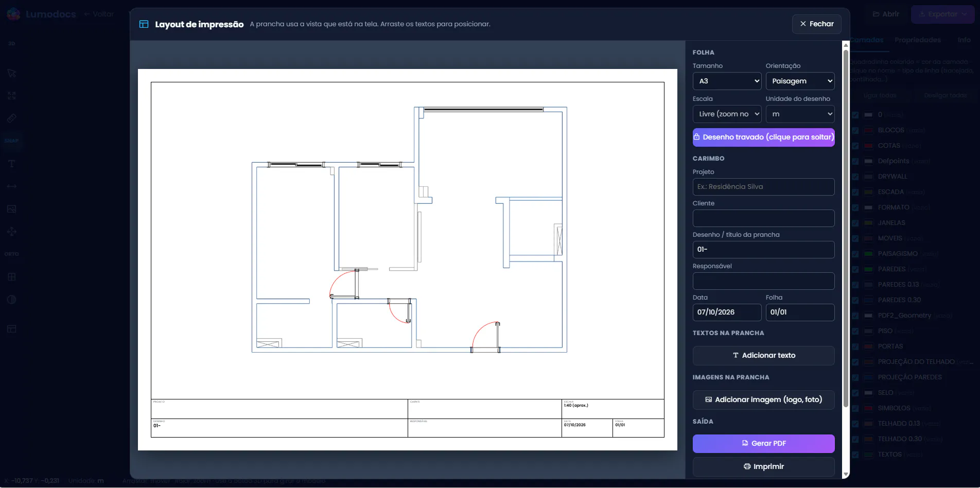Toggle checkbox for PAREDES 0.30 layer

point(855,300)
